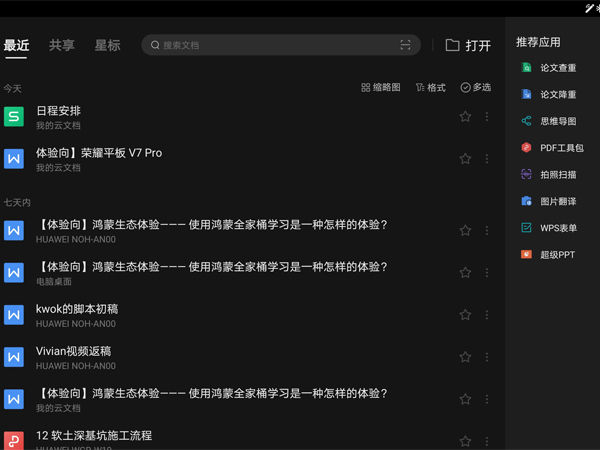600x450 pixels.
Task: Open more options for Vivian视频返稿
Action: click(487, 357)
